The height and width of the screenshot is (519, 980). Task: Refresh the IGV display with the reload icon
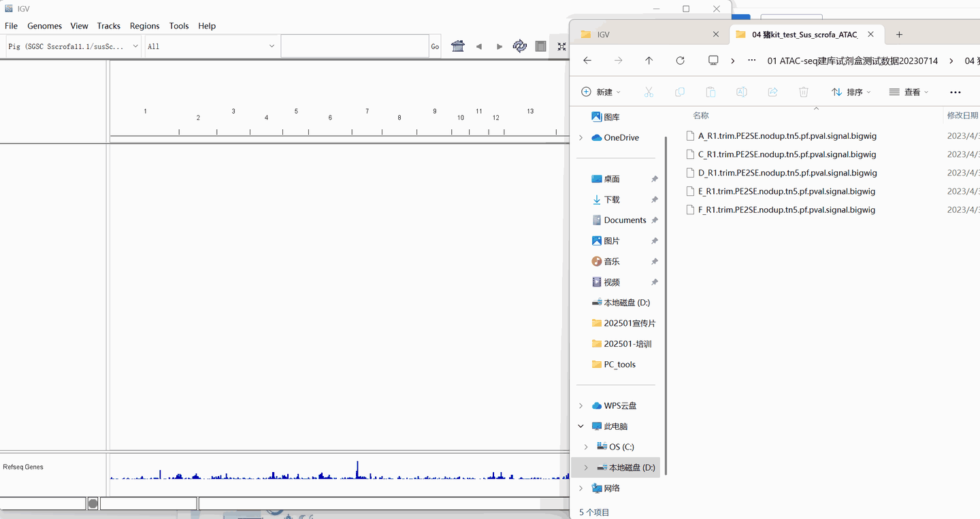520,46
